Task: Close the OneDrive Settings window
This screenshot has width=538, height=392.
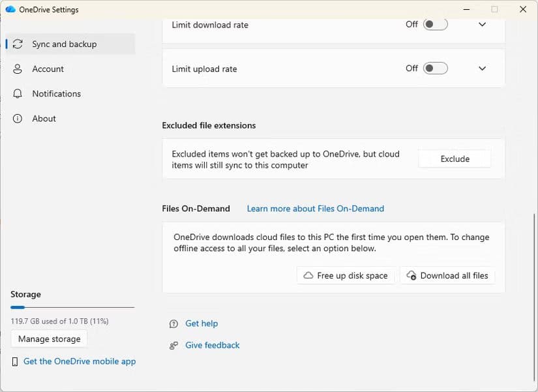Action: [x=523, y=9]
